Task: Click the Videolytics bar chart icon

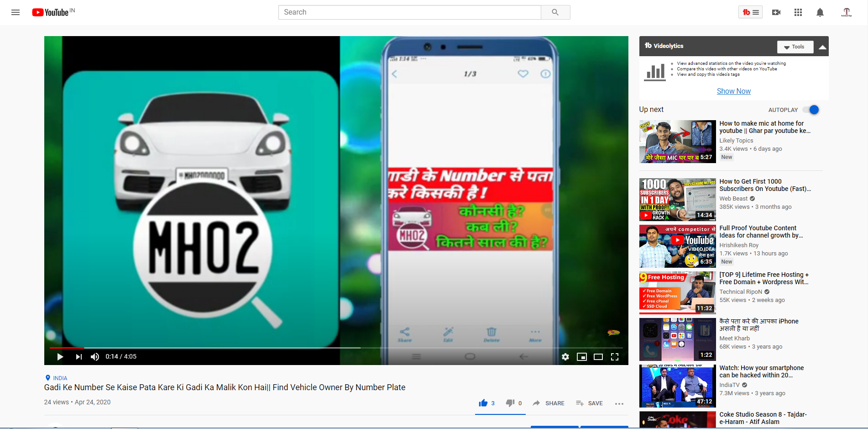Action: point(654,72)
